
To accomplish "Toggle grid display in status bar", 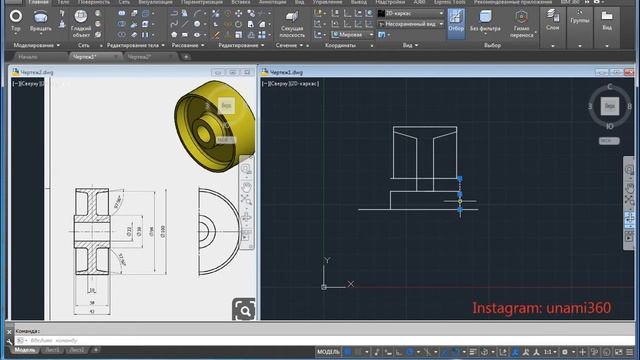I will tap(347, 352).
